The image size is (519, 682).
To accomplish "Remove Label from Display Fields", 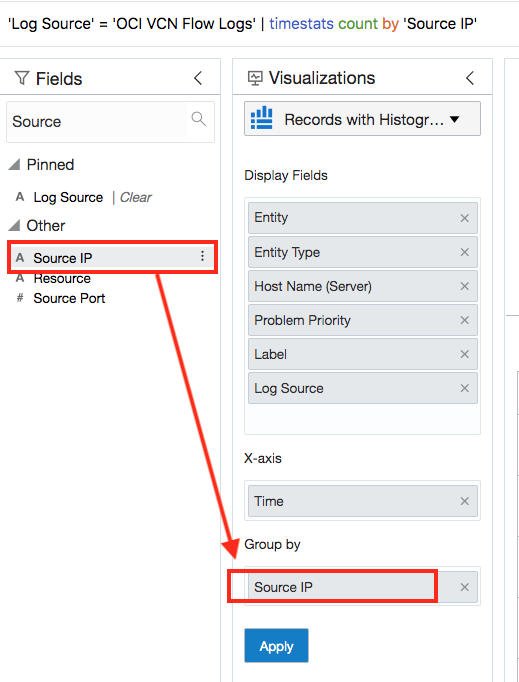I will [465, 354].
